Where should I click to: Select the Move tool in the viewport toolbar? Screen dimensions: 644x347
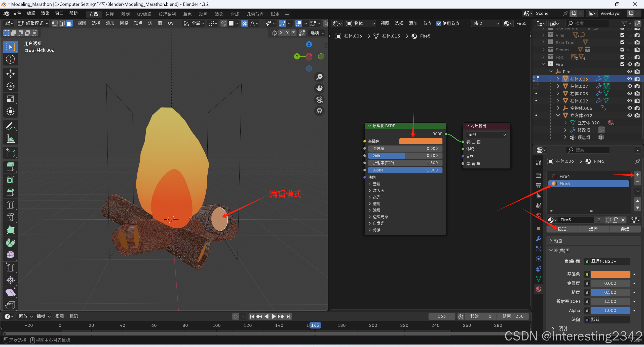pyautogui.click(x=10, y=74)
